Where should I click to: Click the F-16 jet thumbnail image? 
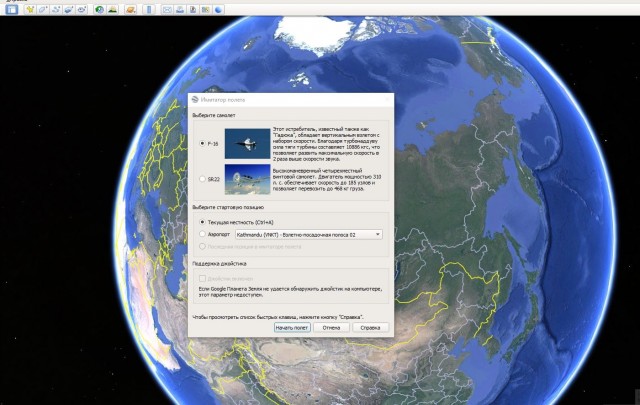[247, 144]
